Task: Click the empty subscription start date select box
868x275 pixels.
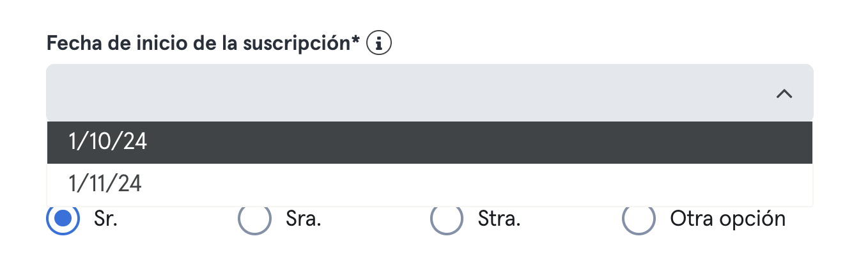Action: click(430, 93)
